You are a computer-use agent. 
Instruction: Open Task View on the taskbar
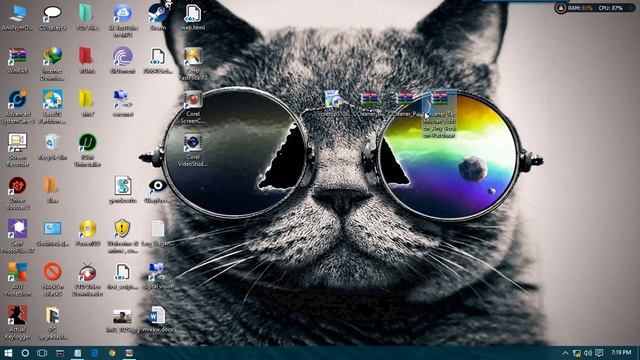pos(42,353)
